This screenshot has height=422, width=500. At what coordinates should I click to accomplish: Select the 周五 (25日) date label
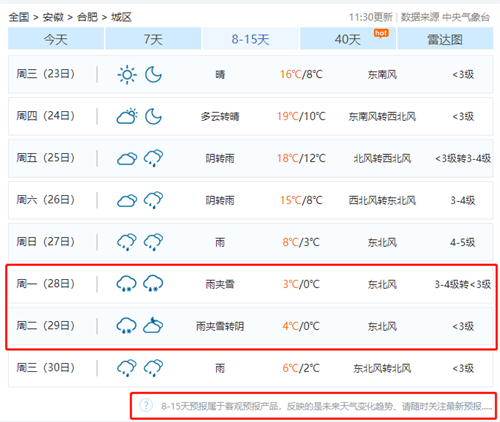[46, 158]
